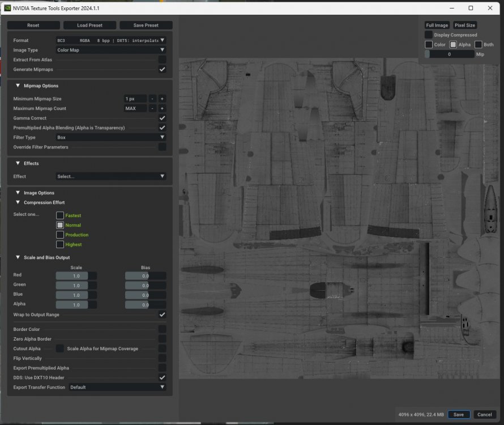Collapse the Scale and Bias Output section
Viewport: 504px width, 425px height.
[x=18, y=257]
